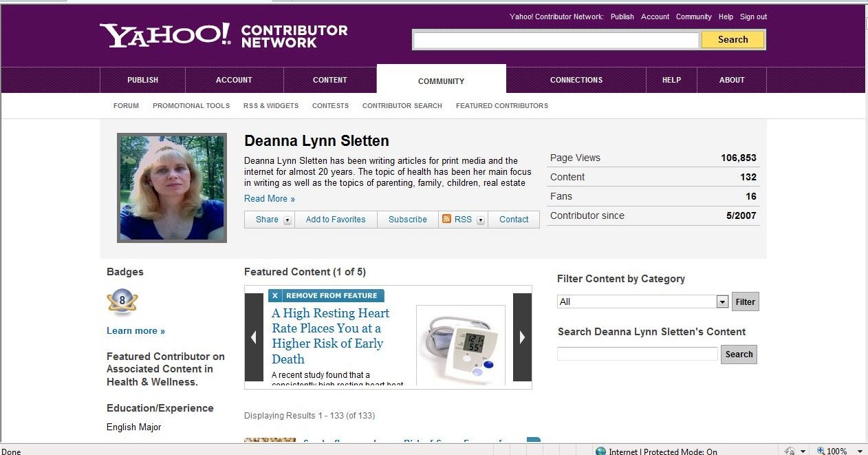The image size is (868, 455).
Task: Open the CONNECTIONS main tab
Action: (576, 80)
